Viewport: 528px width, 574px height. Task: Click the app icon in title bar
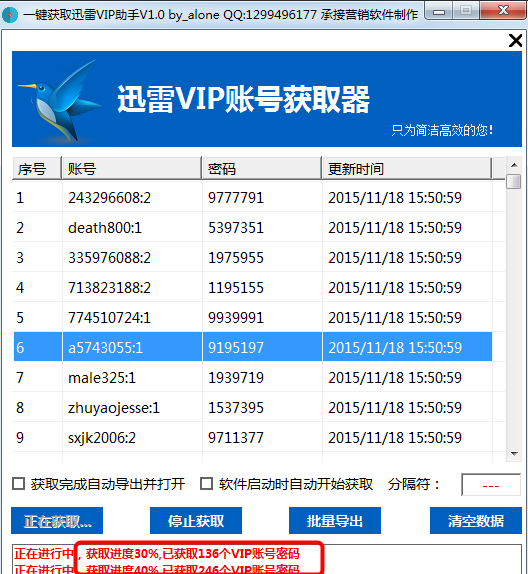pos(10,15)
